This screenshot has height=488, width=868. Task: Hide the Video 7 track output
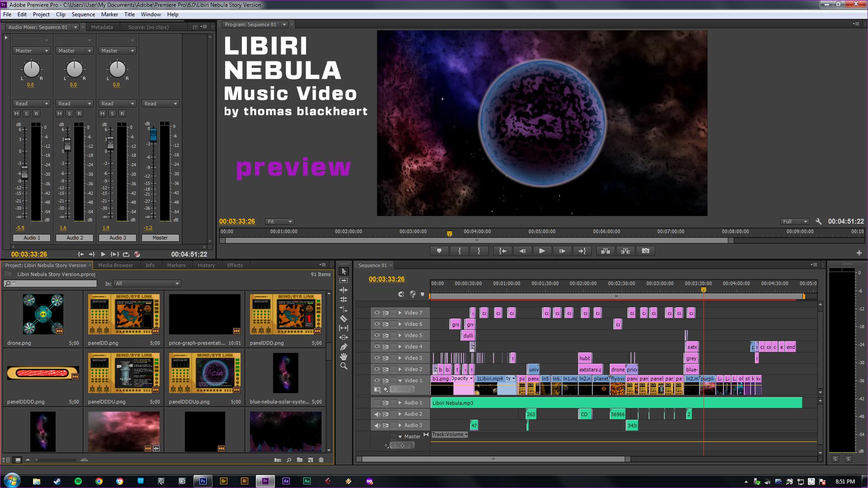point(377,313)
